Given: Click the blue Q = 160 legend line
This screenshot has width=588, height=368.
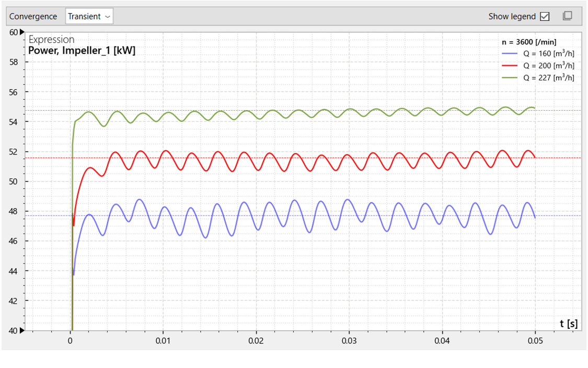Looking at the screenshot, I should (510, 54).
